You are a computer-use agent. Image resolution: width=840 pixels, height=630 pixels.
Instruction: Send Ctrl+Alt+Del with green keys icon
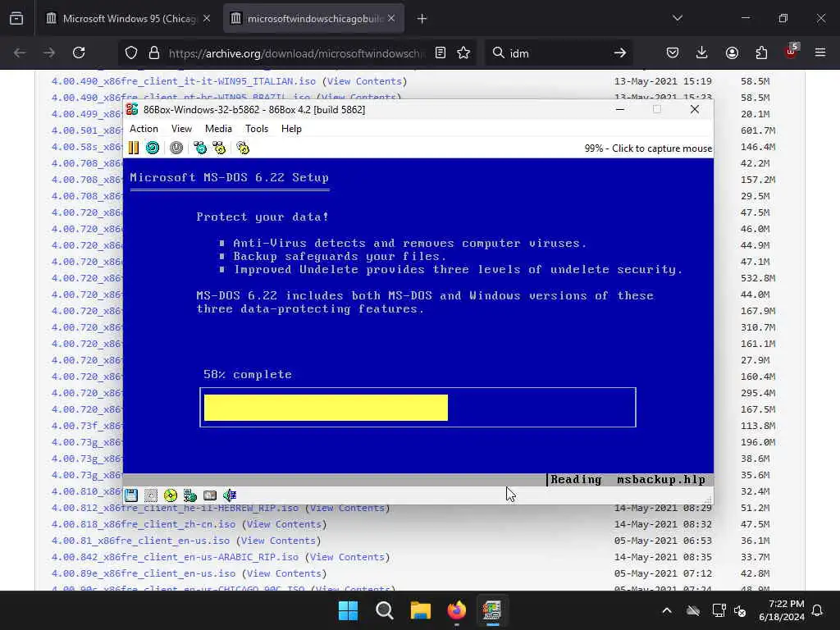pyautogui.click(x=200, y=148)
